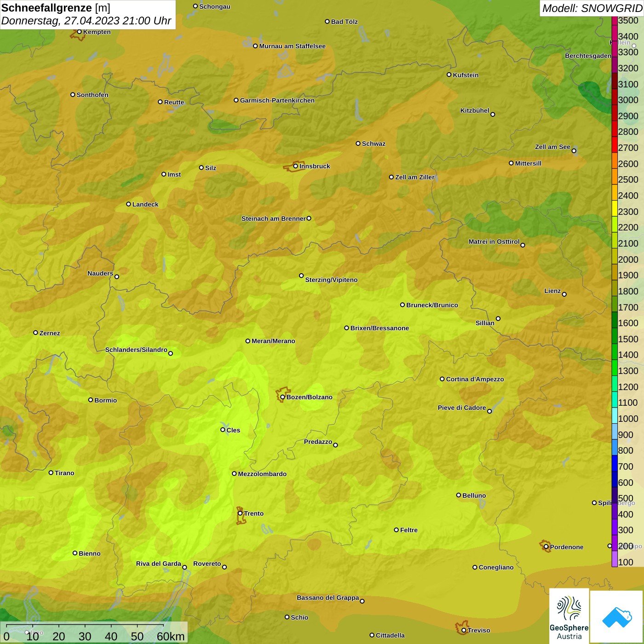This screenshot has height=644, width=644.
Task: Click the 'Berchtesgaden' label
Action: pyautogui.click(x=588, y=56)
